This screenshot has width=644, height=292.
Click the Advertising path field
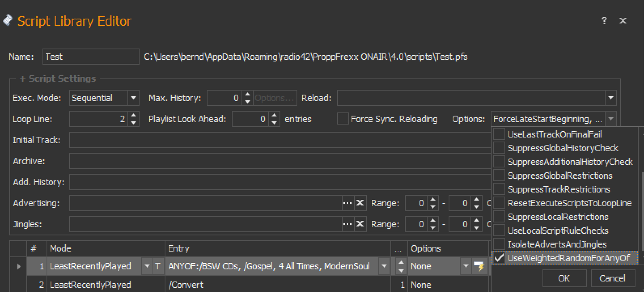[206, 203]
